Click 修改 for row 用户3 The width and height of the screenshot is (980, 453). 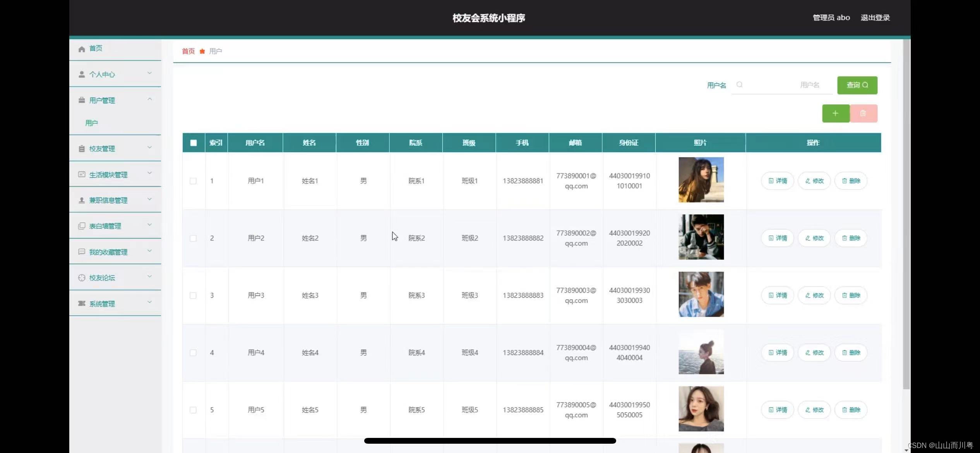click(x=814, y=295)
